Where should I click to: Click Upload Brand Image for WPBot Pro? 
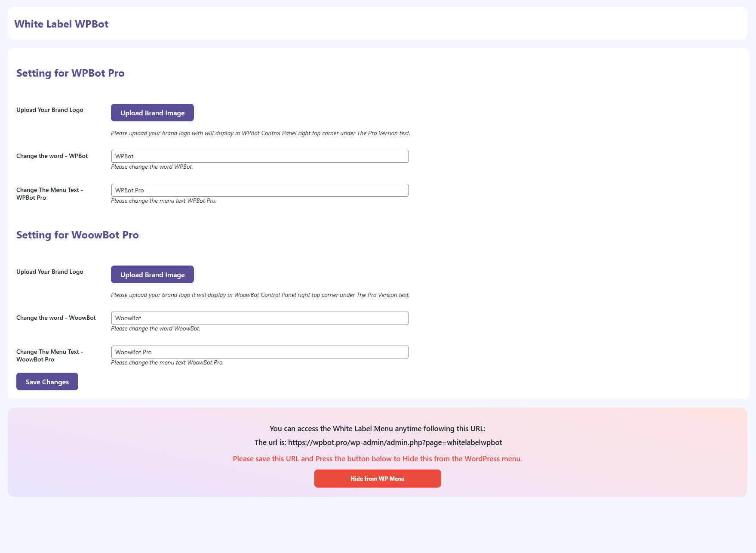tap(152, 113)
